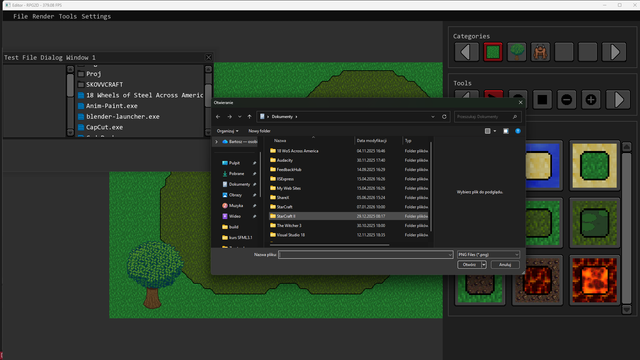Viewport: 640px width, 360px height.
Task: Click the Przeszukaj Dokumenty search field
Action: tap(487, 117)
